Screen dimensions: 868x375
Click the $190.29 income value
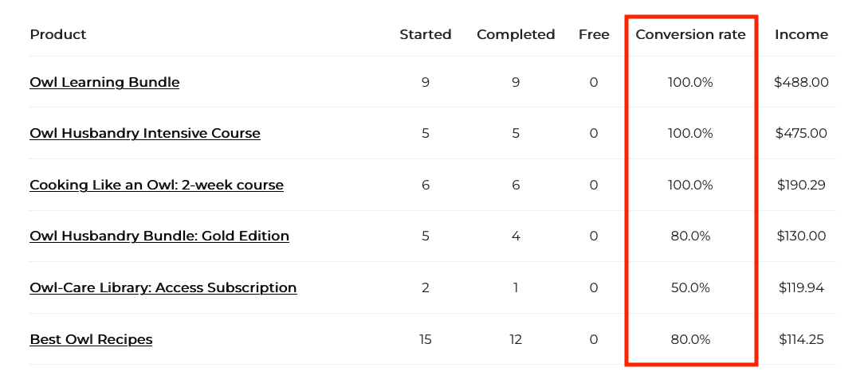point(801,185)
